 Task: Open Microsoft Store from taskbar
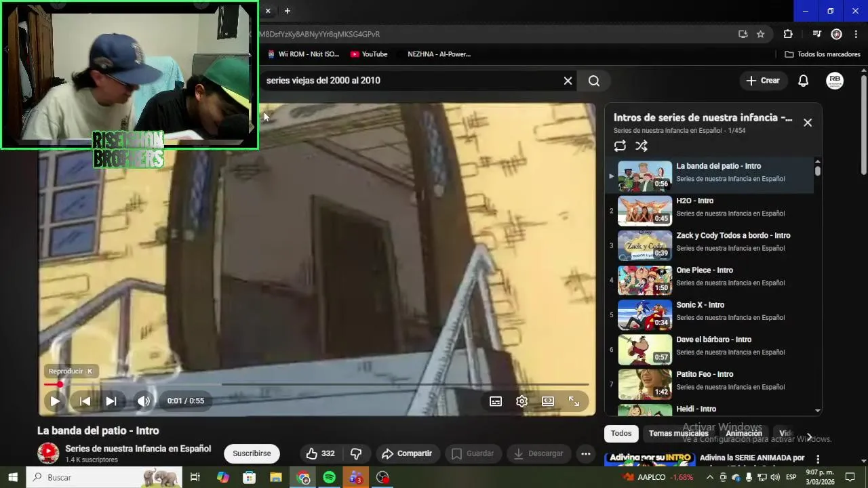250,477
